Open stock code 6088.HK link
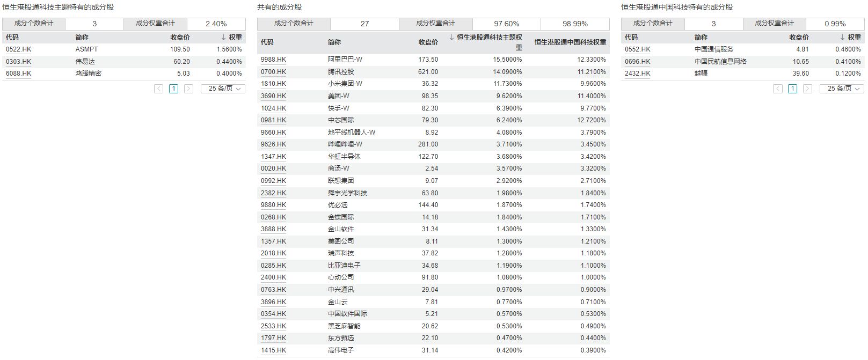This screenshot has width=868, height=360. pyautogui.click(x=19, y=74)
